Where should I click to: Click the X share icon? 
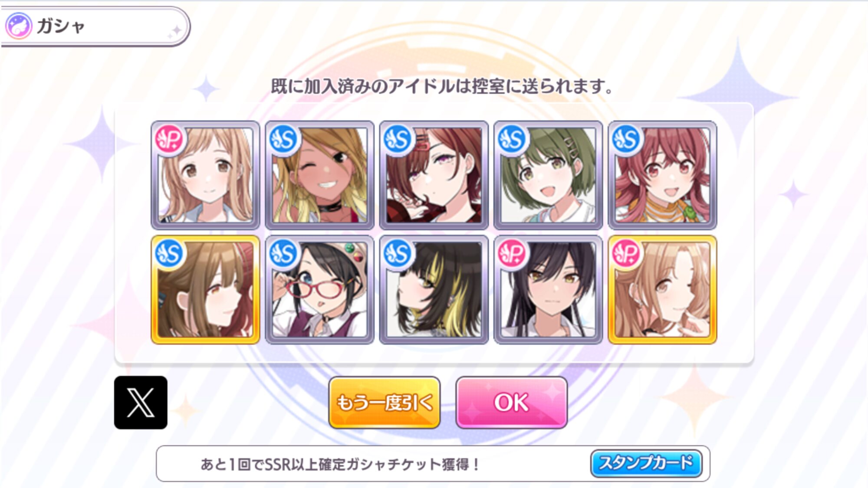click(x=141, y=403)
